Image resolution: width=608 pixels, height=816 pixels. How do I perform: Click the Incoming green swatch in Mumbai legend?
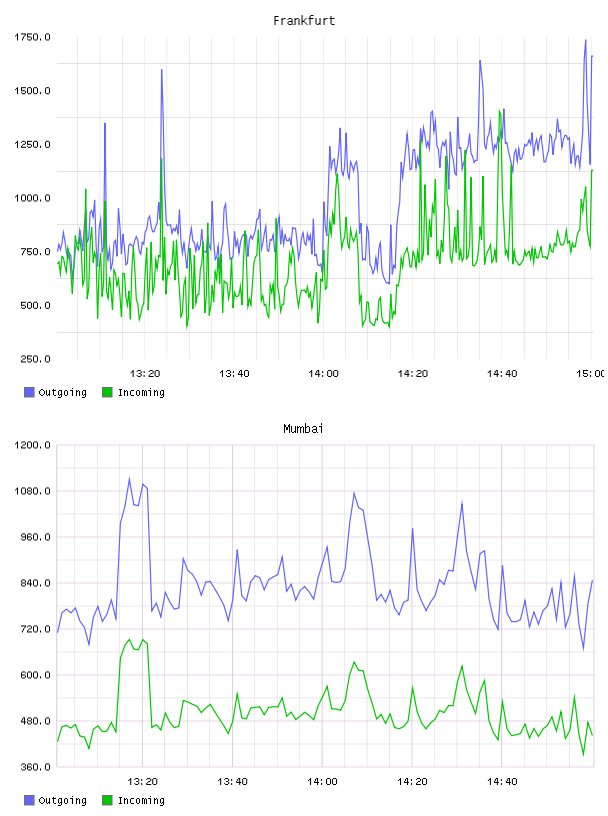[x=107, y=800]
